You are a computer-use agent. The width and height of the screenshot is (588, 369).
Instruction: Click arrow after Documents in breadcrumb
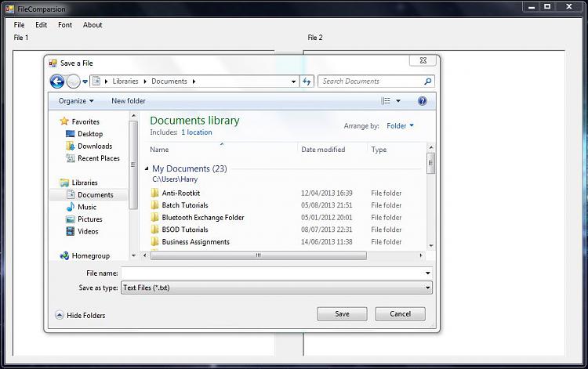click(x=194, y=81)
